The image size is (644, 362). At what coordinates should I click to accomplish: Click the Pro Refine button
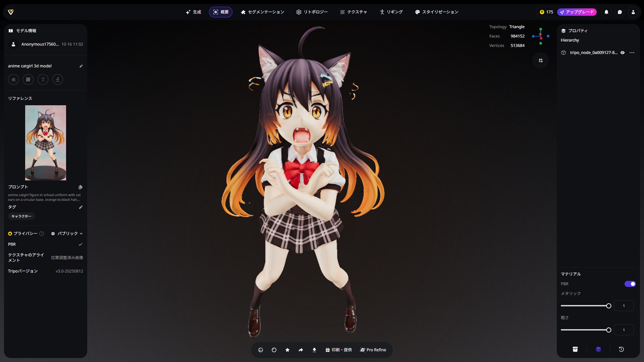point(373,350)
